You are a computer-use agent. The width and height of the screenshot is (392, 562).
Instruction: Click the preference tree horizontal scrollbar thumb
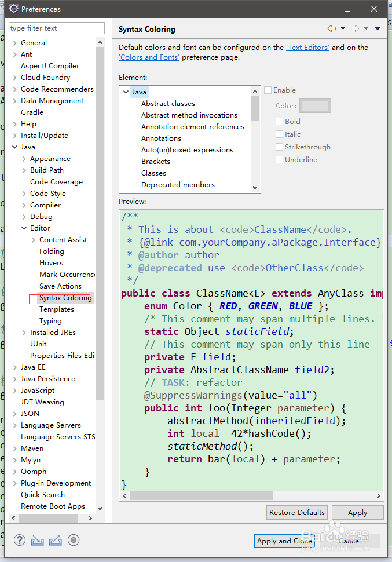pyautogui.click(x=49, y=519)
